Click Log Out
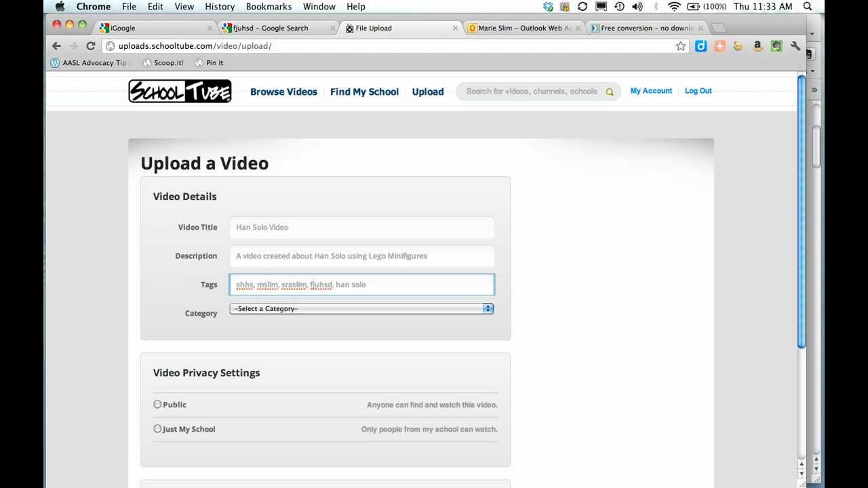Screen dimensions: 868x488 click(x=698, y=91)
